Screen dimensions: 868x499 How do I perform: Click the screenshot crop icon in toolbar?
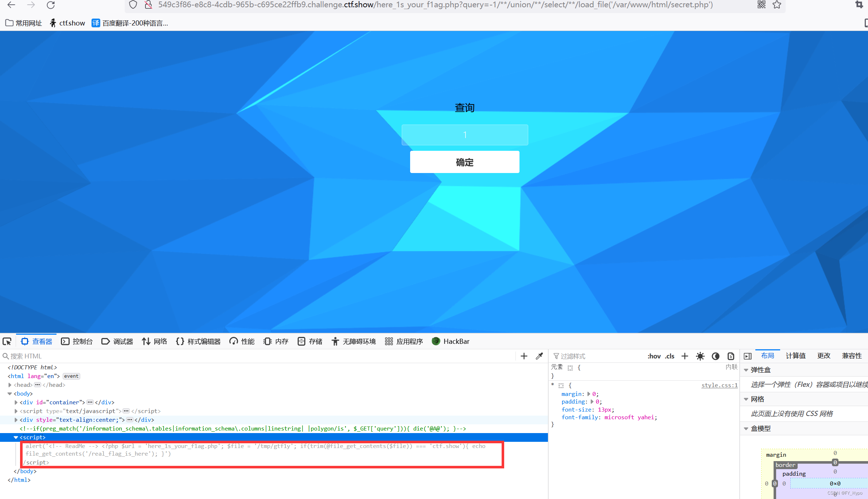859,5
